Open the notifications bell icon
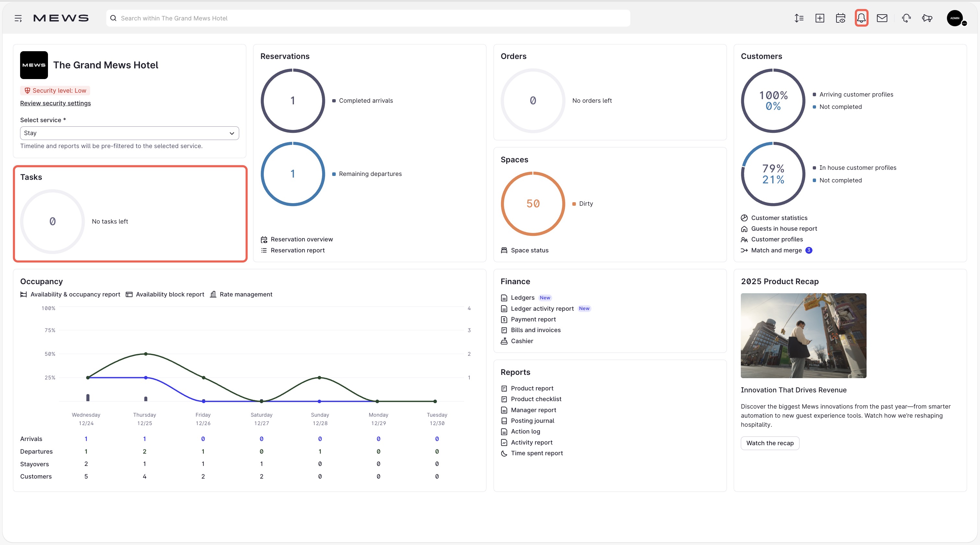 [x=861, y=18]
